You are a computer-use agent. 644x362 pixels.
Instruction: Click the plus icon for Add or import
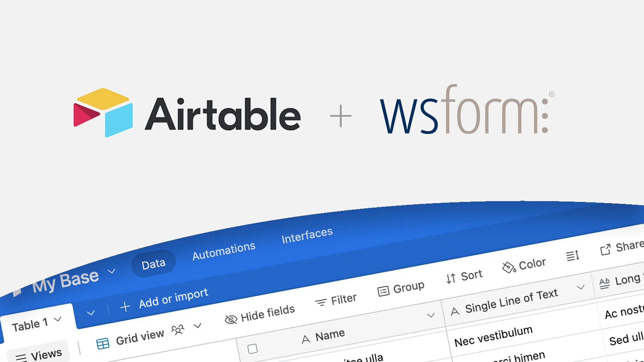tap(125, 306)
